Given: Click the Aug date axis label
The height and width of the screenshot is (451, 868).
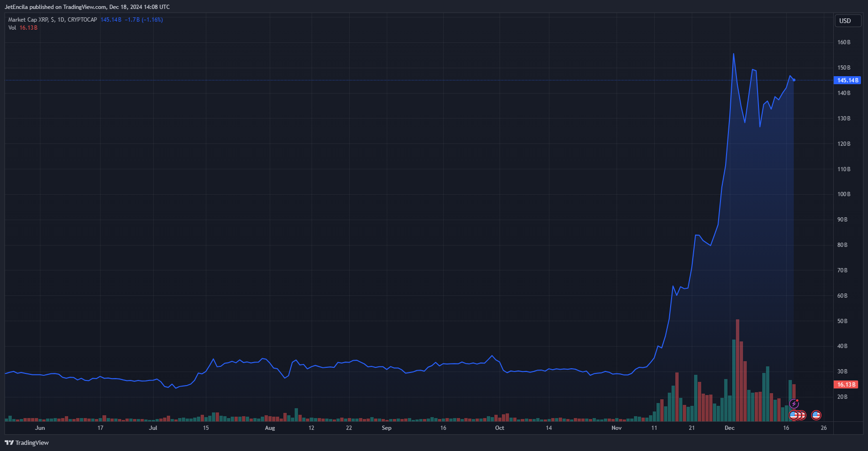Looking at the screenshot, I should 270,428.
